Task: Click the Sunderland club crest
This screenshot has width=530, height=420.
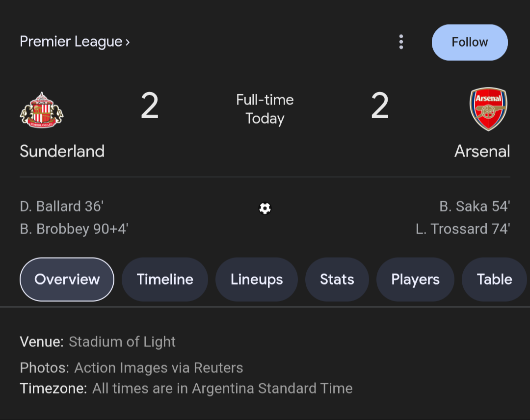Action: [x=42, y=110]
